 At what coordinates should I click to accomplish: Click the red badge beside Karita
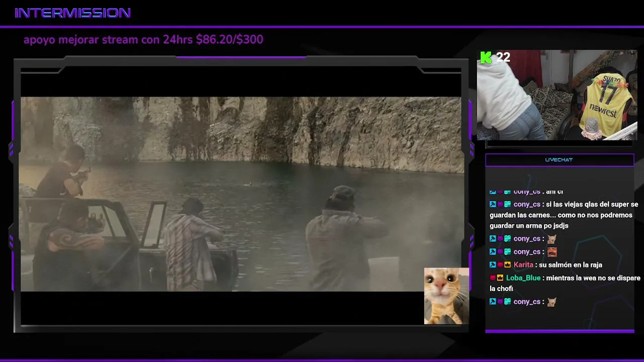coord(500,265)
